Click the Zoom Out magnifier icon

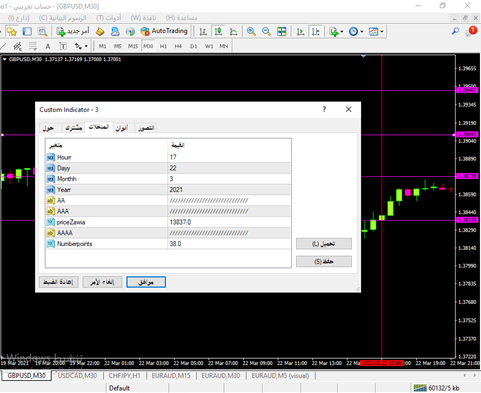266,31
